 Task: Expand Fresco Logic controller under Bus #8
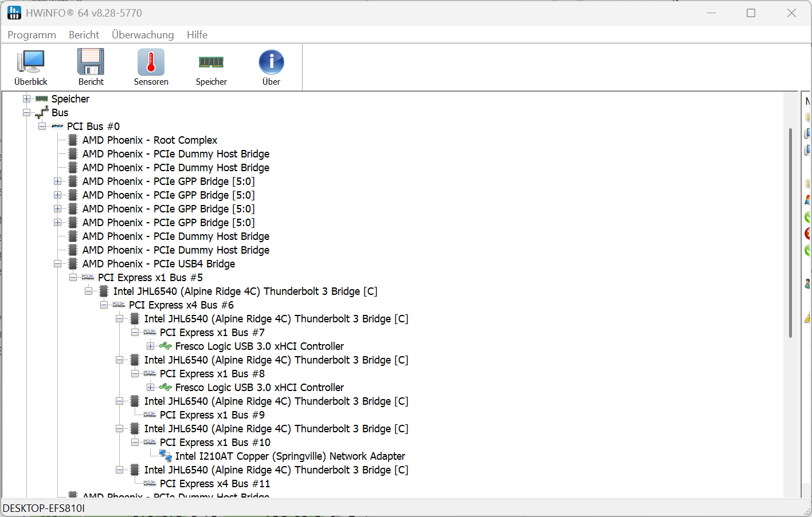(x=150, y=387)
